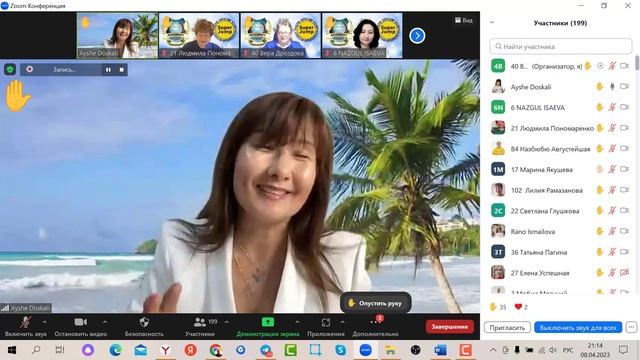Screen dimensions: 640x360
Task: Click РУС language indicator in tray
Action: pyautogui.click(x=568, y=350)
